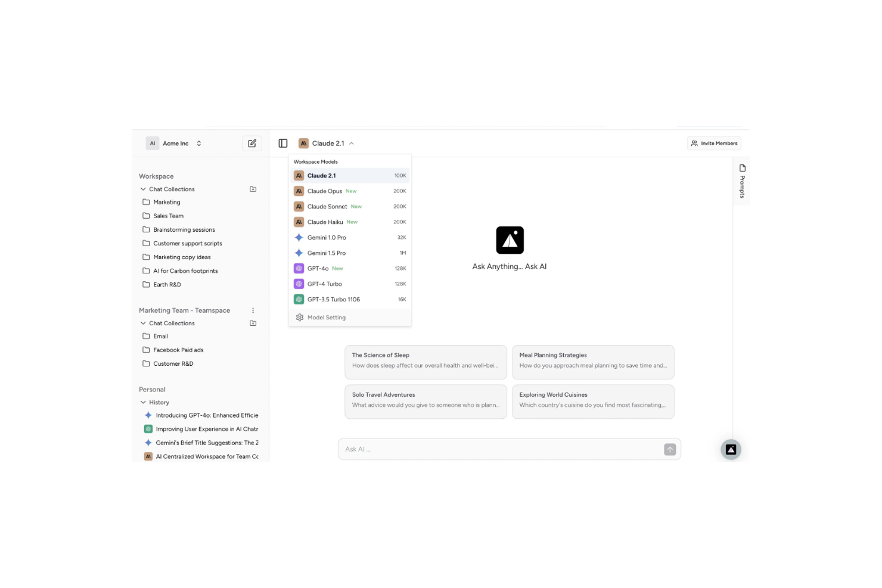Viewport: 882px width, 588px height.
Task: Click the GPT-3.5 Turbo green icon
Action: pyautogui.click(x=299, y=299)
